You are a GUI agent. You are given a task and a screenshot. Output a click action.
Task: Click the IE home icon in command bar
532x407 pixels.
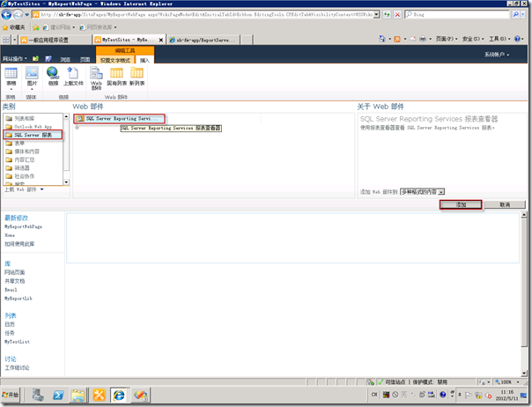pyautogui.click(x=382, y=39)
